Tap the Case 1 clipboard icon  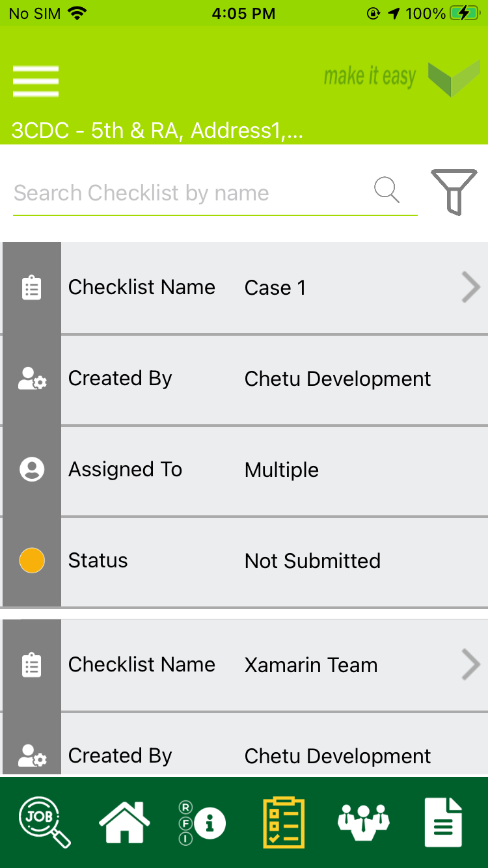[x=32, y=288]
